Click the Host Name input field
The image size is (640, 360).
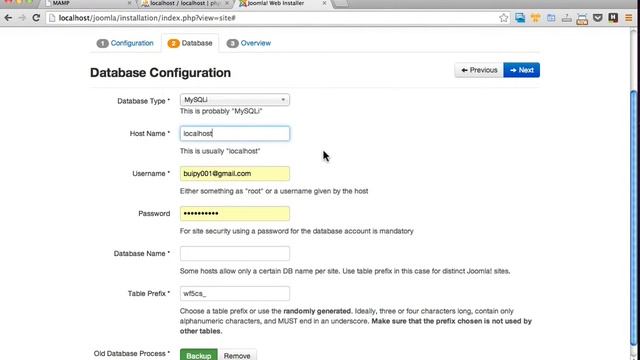click(235, 133)
